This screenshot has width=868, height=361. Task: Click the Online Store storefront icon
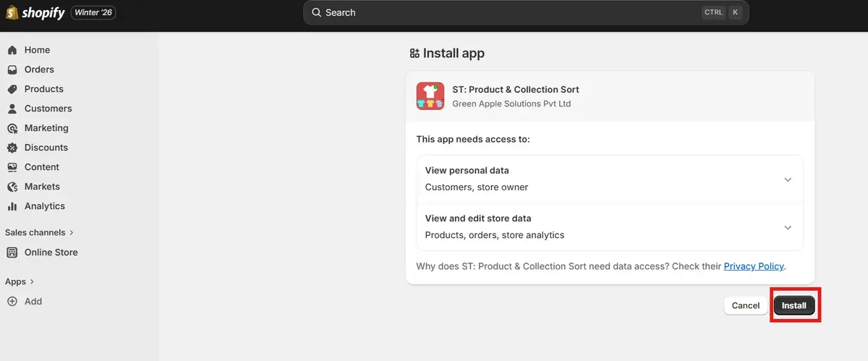[x=12, y=252]
